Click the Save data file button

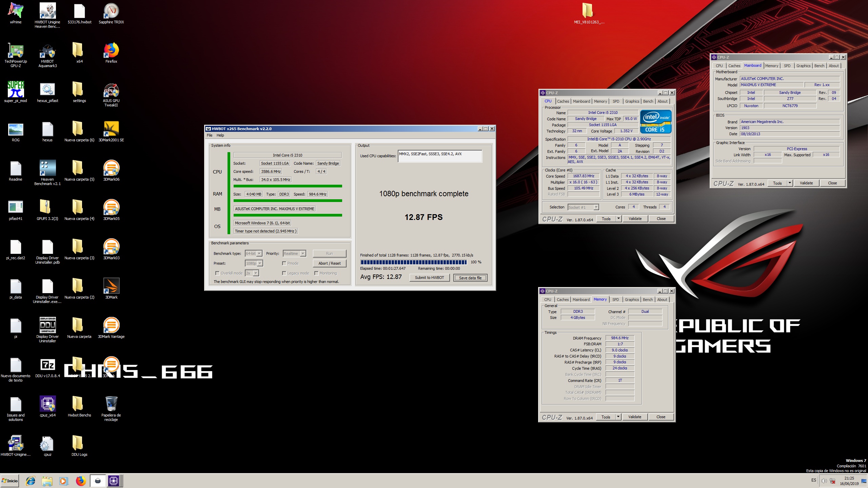(x=470, y=278)
